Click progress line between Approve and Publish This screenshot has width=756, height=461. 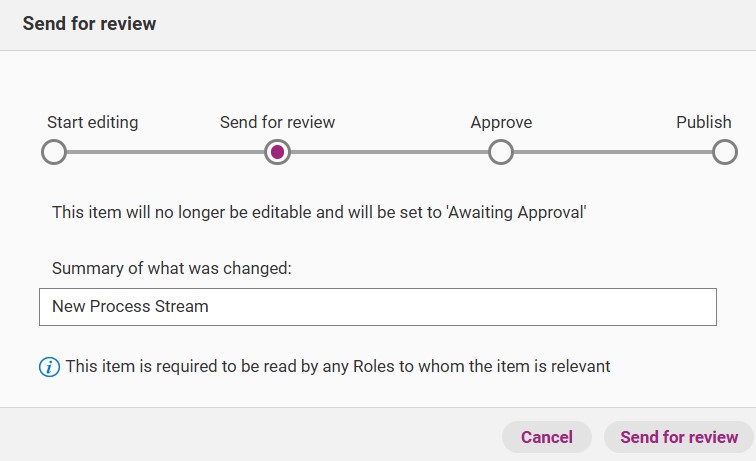click(x=613, y=152)
